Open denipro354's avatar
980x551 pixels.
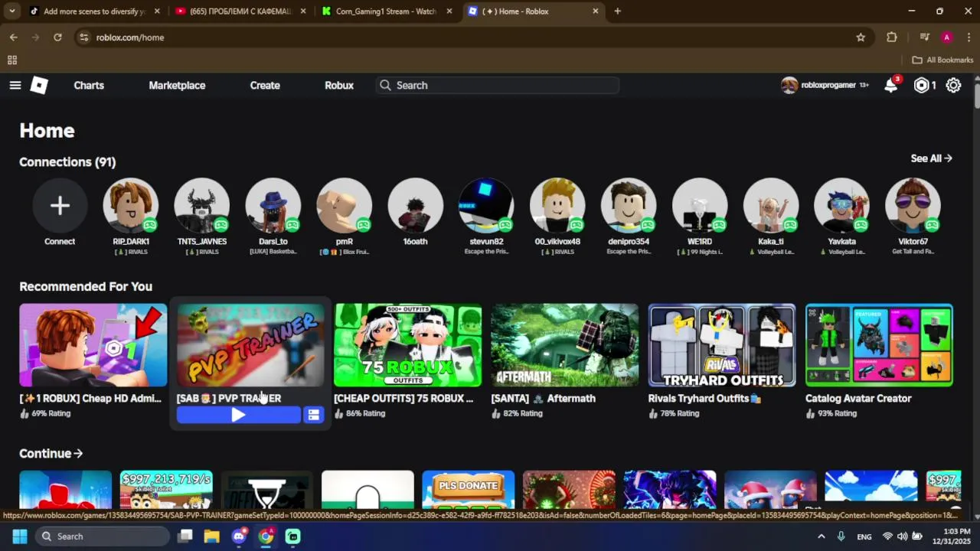pyautogui.click(x=629, y=205)
